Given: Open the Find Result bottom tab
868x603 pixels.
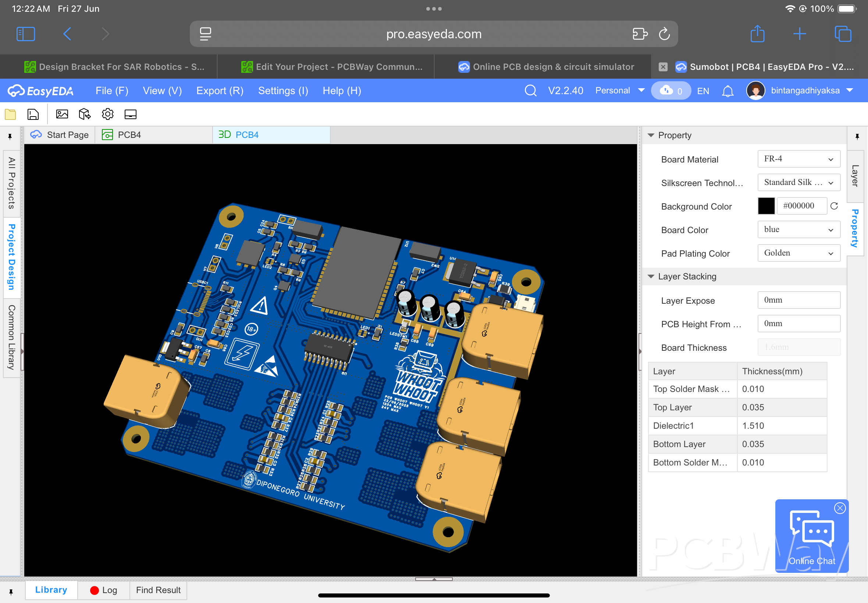Looking at the screenshot, I should [158, 590].
